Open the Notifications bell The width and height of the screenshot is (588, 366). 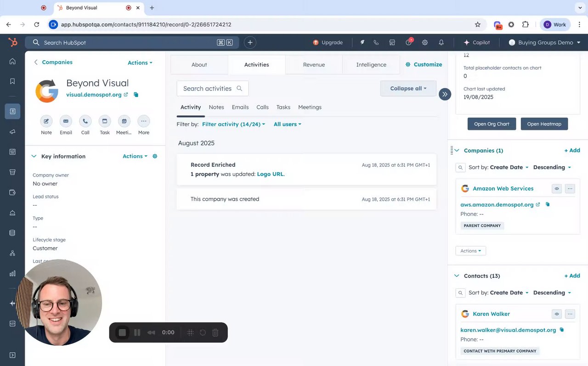coord(441,42)
